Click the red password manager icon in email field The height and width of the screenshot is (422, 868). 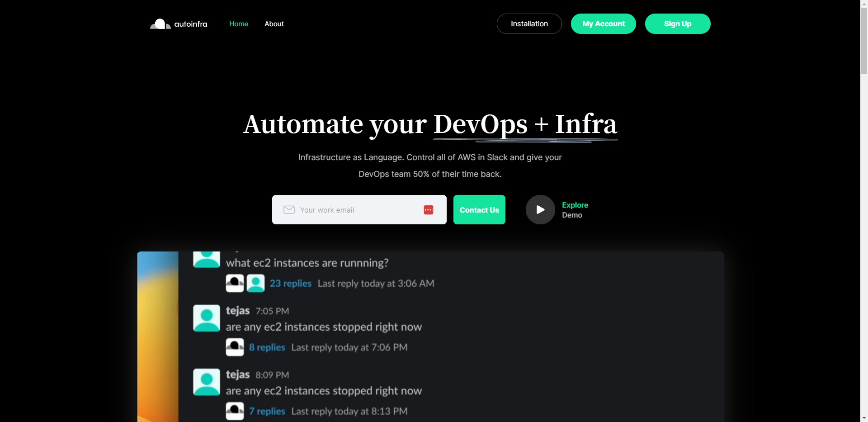point(428,210)
